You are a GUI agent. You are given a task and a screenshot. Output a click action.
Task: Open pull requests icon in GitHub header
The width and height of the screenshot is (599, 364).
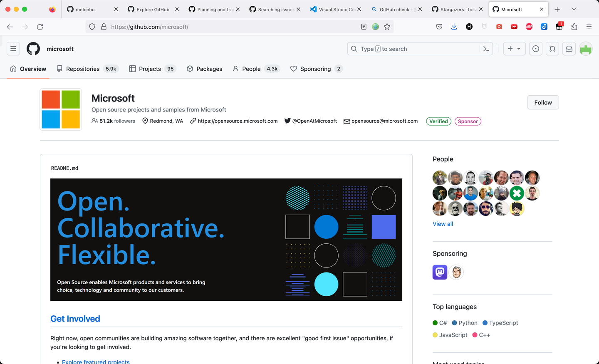coord(552,49)
